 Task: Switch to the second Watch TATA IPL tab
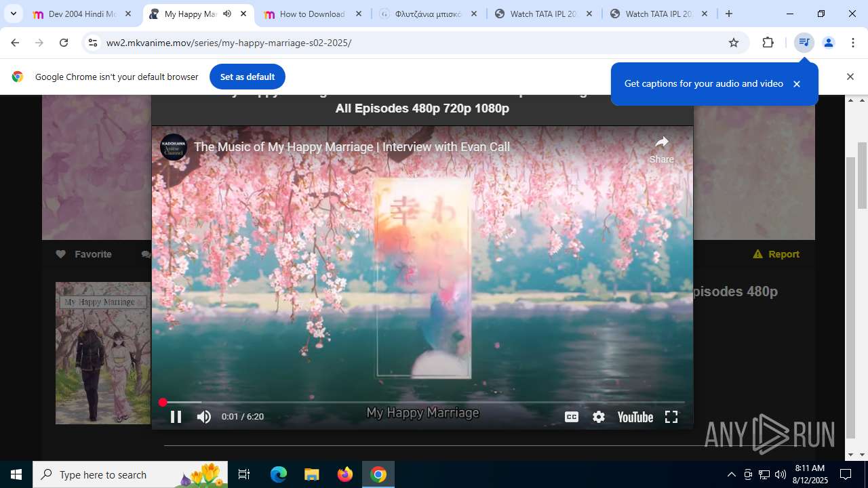click(659, 14)
